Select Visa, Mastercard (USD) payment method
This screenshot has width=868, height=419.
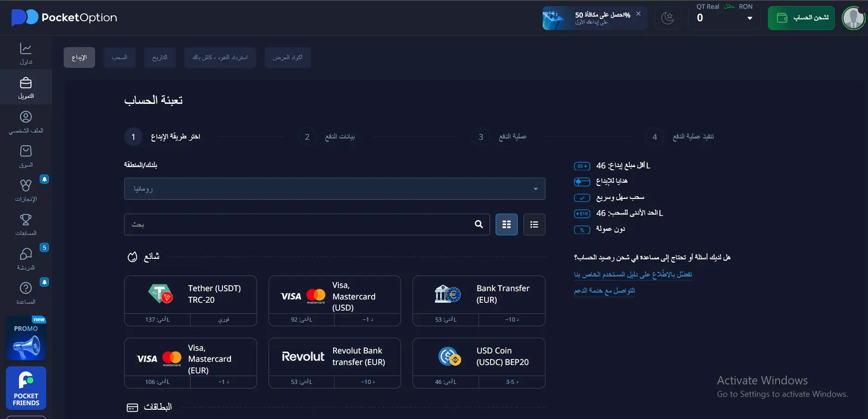point(335,301)
